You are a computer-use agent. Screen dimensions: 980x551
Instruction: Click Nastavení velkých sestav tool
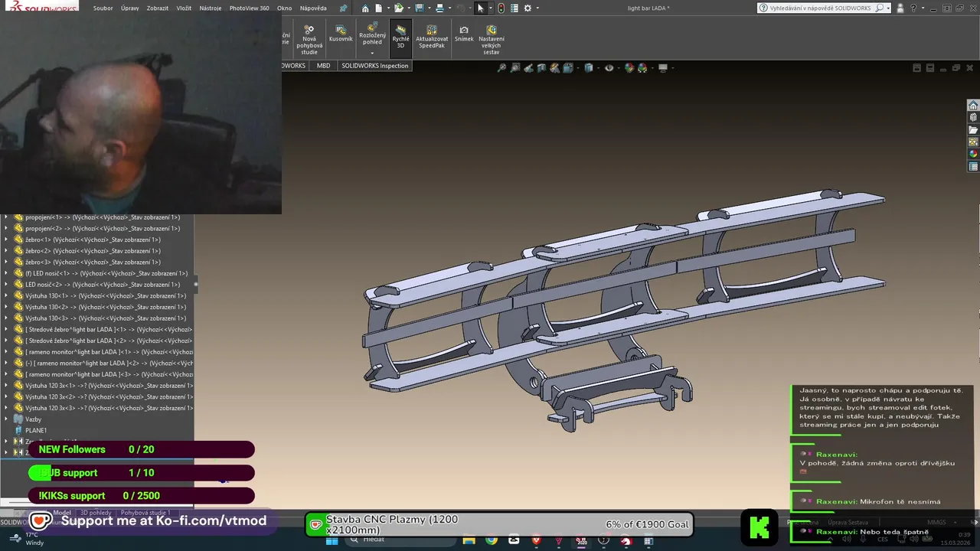(x=492, y=40)
